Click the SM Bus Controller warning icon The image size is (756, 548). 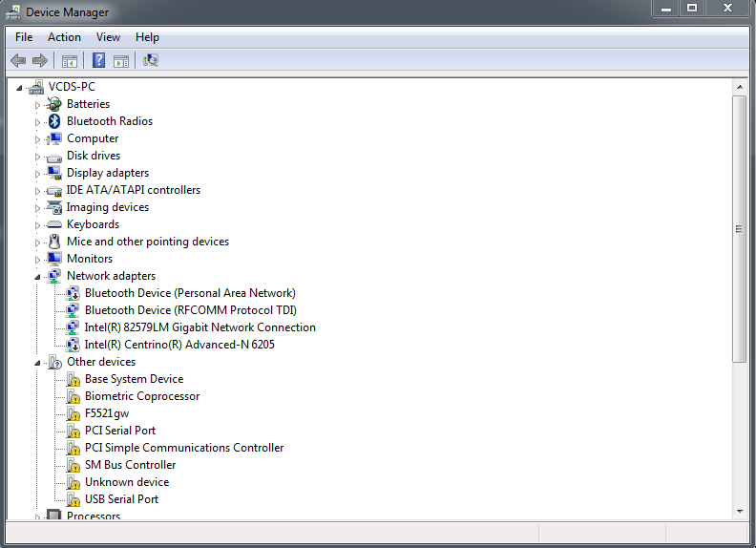[x=73, y=465]
